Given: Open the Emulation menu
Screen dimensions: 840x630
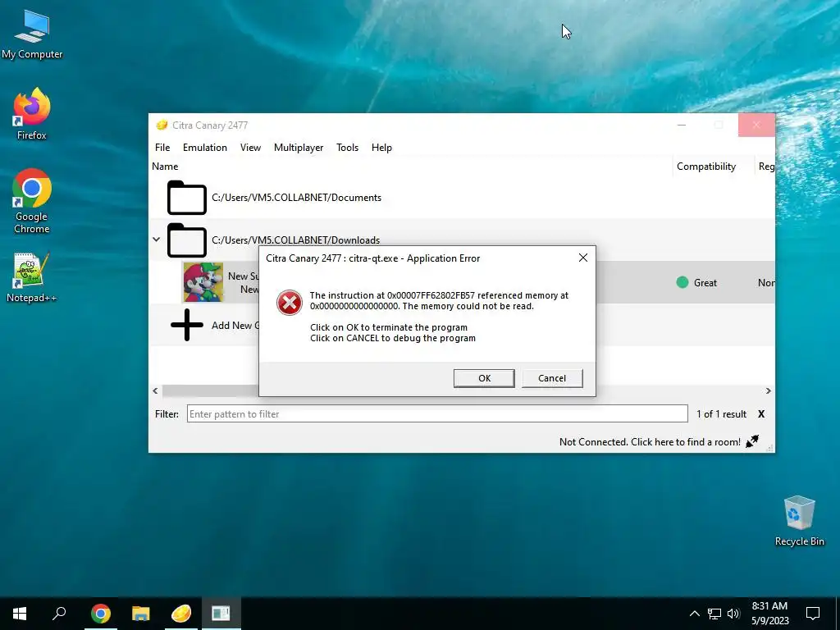Looking at the screenshot, I should 204,148.
